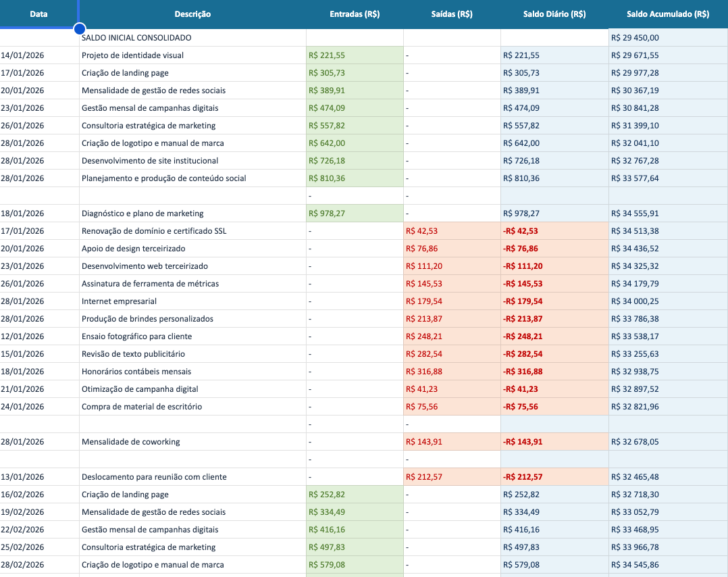Select the green R$ 221,55 entry cell
This screenshot has height=577, width=728.
pyautogui.click(x=355, y=55)
